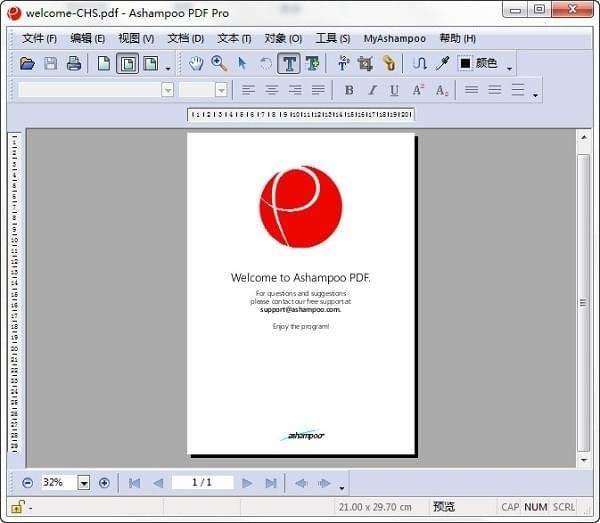This screenshot has width=600, height=523.
Task: Click the Save disk icon
Action: point(51,64)
